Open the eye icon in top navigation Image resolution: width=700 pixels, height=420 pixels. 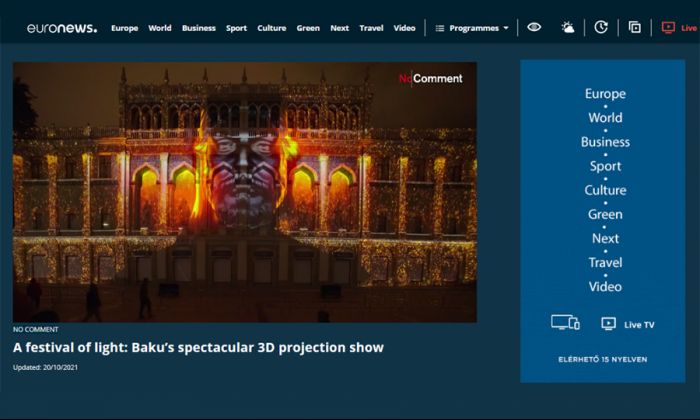pos(534,27)
